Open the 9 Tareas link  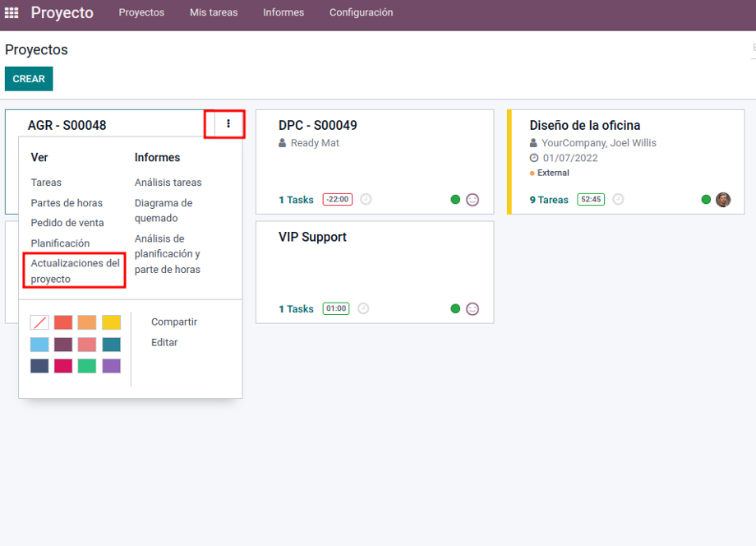[x=549, y=200]
